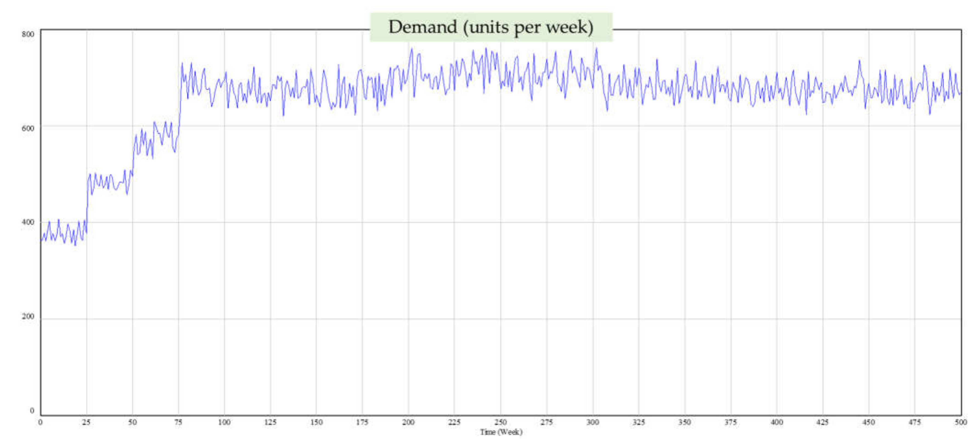Click the 500 label ending the time axis

coord(960,422)
